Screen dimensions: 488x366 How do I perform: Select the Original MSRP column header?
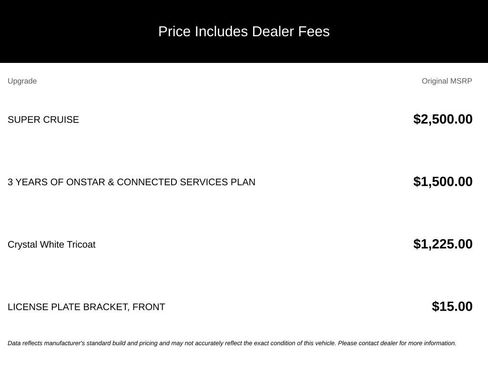click(447, 81)
